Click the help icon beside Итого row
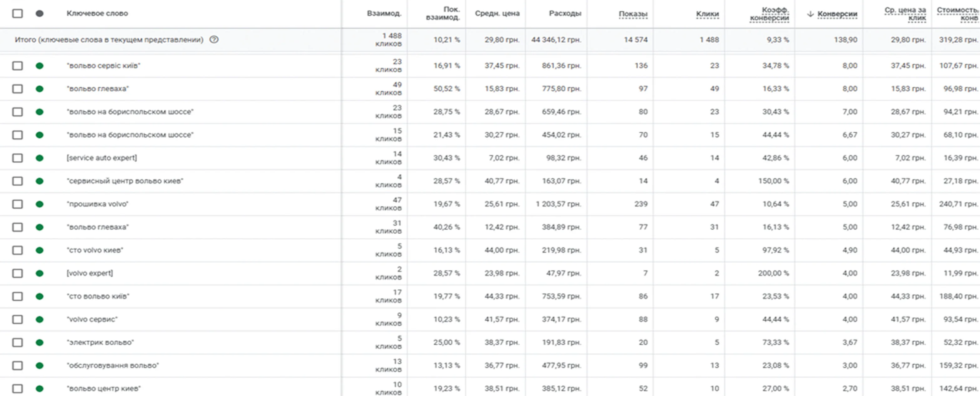980x396 pixels. point(214,39)
